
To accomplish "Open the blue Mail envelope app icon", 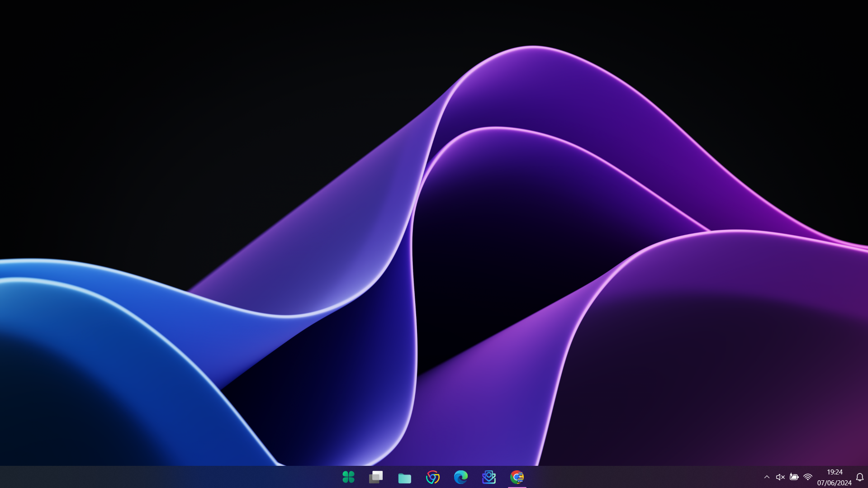I will tap(489, 477).
